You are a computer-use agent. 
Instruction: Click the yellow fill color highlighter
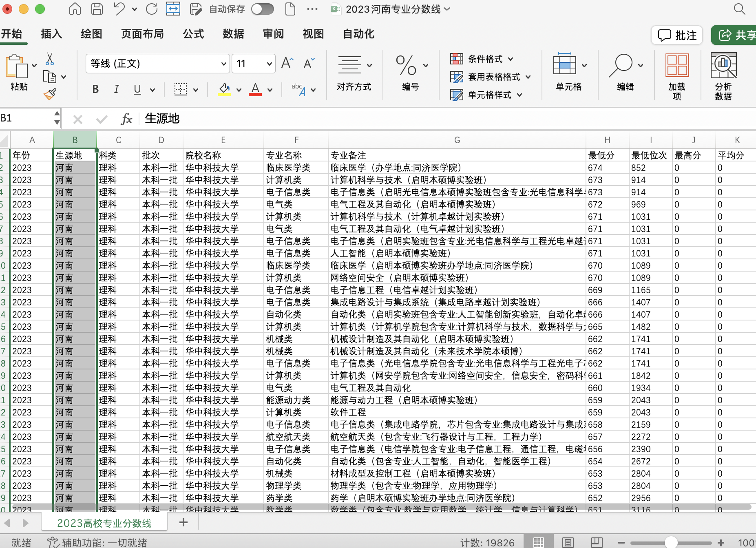point(224,89)
